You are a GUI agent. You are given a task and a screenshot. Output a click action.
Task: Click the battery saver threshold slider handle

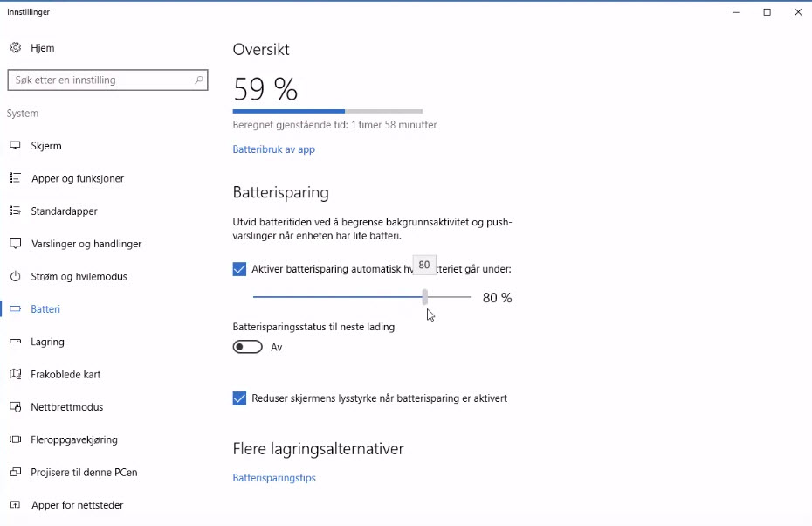coord(425,297)
